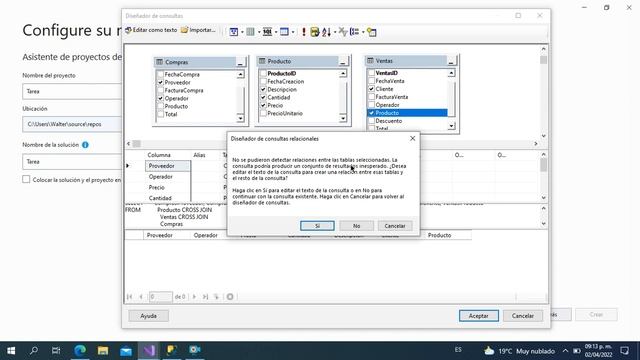Uncheck Cantidad in Producto table
Viewport: 640px width, 360px height.
pyautogui.click(x=263, y=97)
